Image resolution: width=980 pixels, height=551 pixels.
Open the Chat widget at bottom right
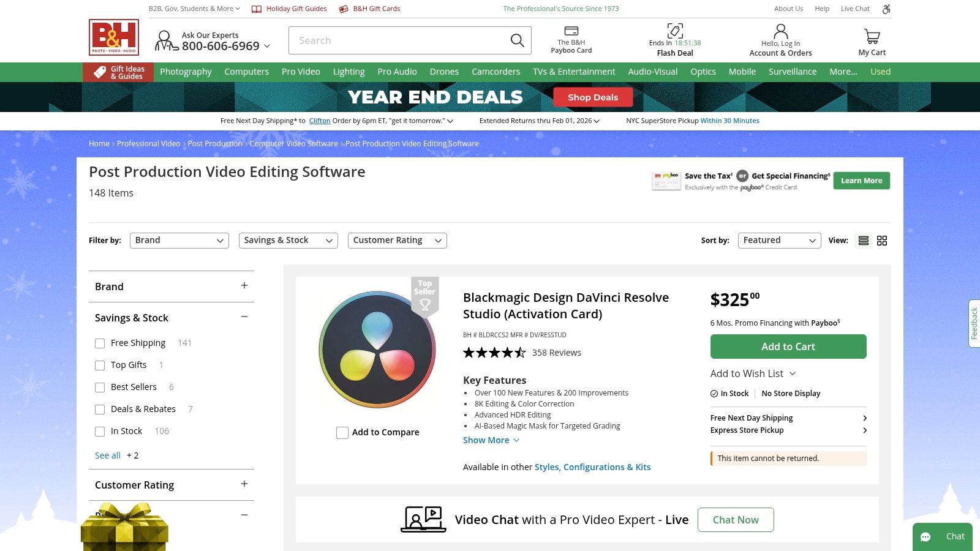(942, 536)
